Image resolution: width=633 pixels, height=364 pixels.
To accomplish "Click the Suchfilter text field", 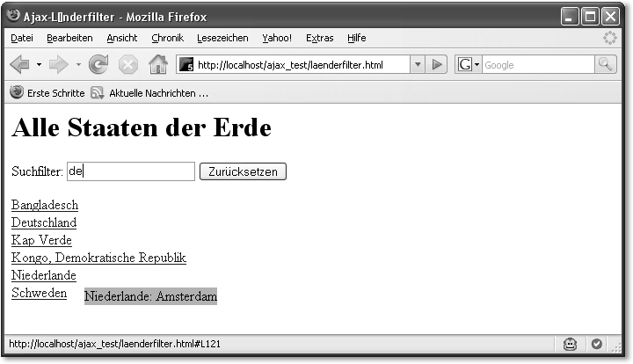I will 130,171.
